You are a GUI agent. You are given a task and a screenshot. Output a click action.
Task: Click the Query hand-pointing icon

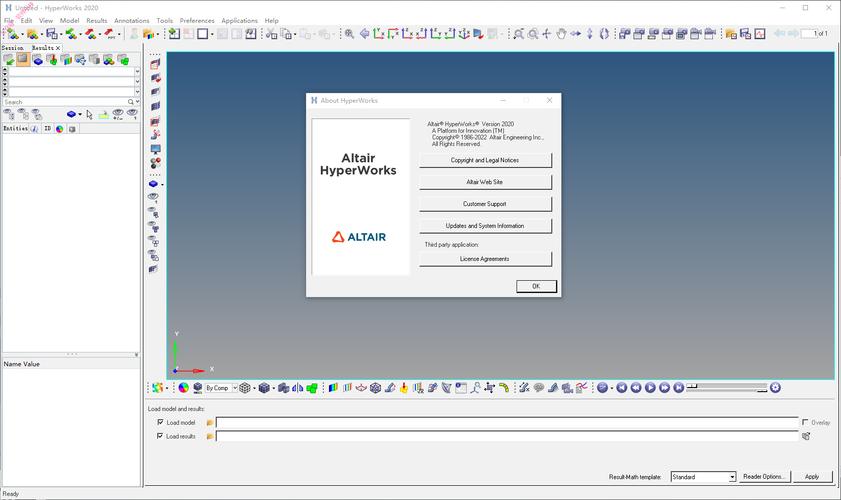tap(404, 387)
